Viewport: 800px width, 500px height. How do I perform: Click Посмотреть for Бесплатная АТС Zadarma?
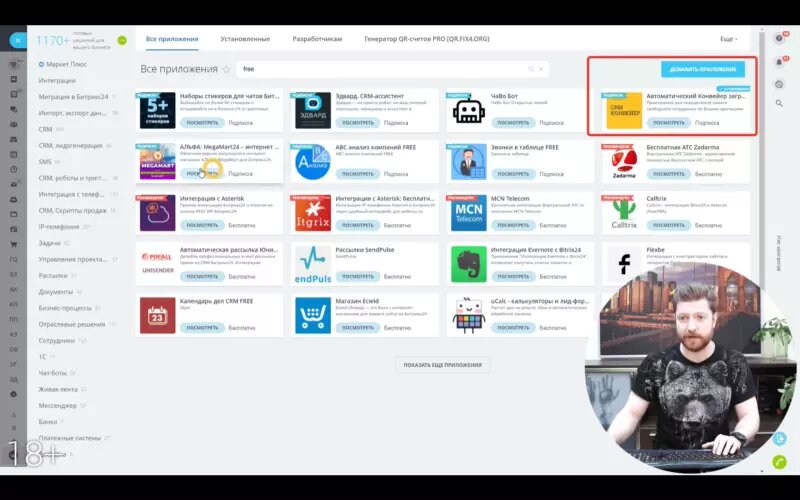coord(669,174)
